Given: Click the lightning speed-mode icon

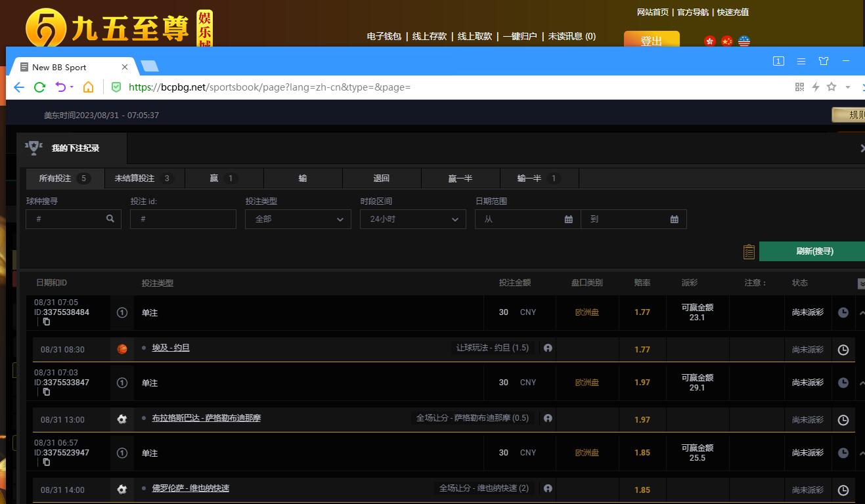Looking at the screenshot, I should tap(816, 87).
